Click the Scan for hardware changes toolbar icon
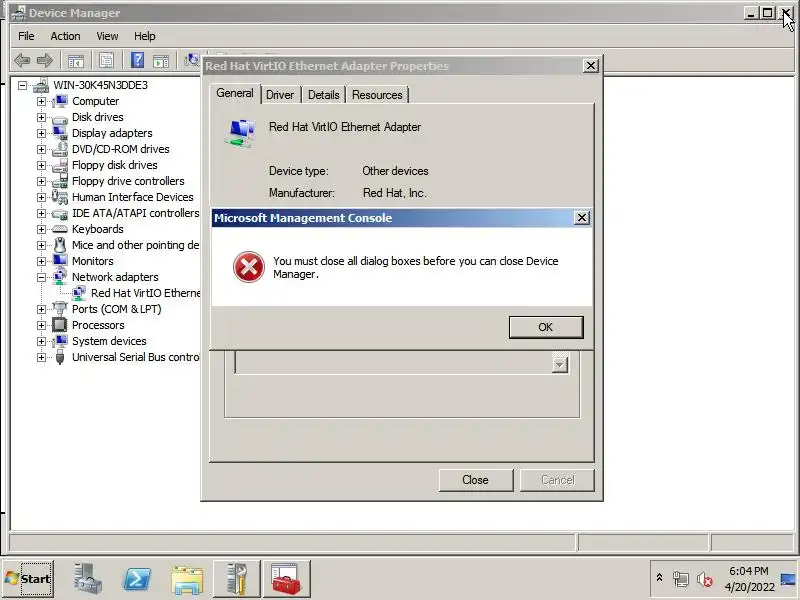This screenshot has width=800, height=600. coord(192,61)
